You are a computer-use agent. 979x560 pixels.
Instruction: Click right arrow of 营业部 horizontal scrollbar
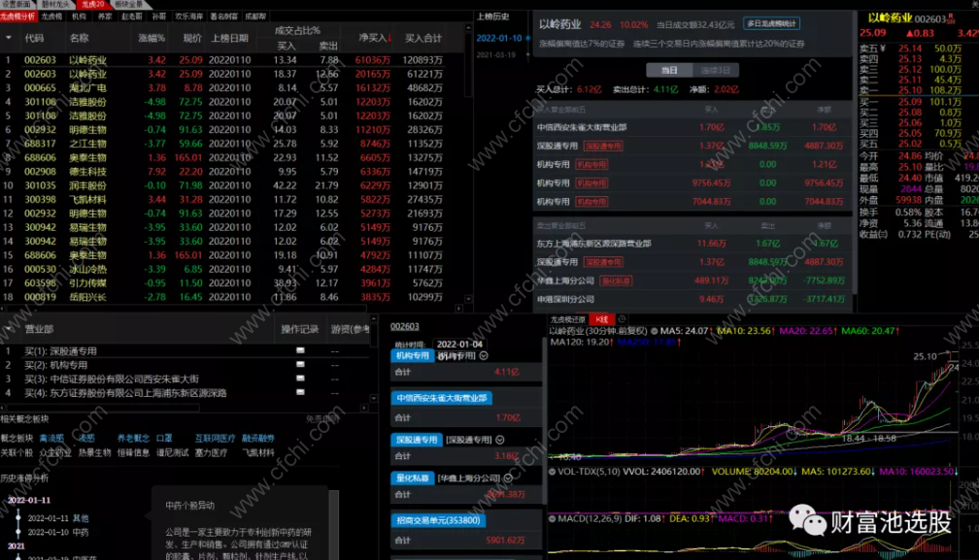pyautogui.click(x=364, y=408)
